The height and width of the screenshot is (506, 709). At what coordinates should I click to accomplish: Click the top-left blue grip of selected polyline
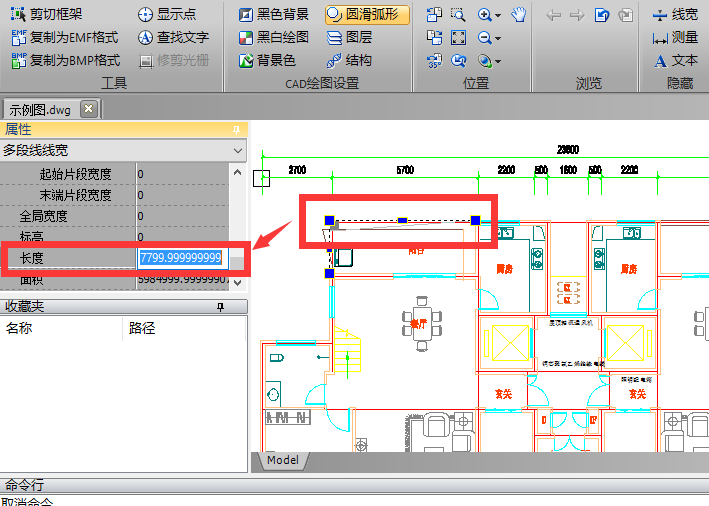click(329, 220)
